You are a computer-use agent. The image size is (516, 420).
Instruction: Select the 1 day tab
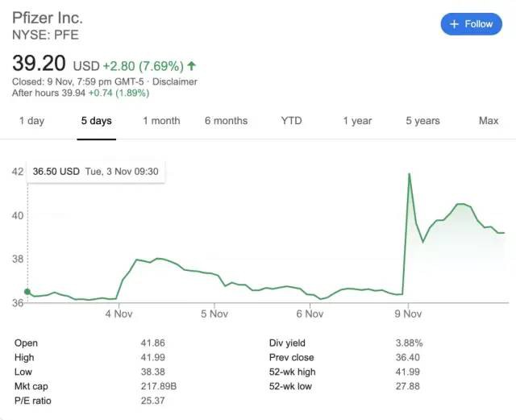pos(31,121)
